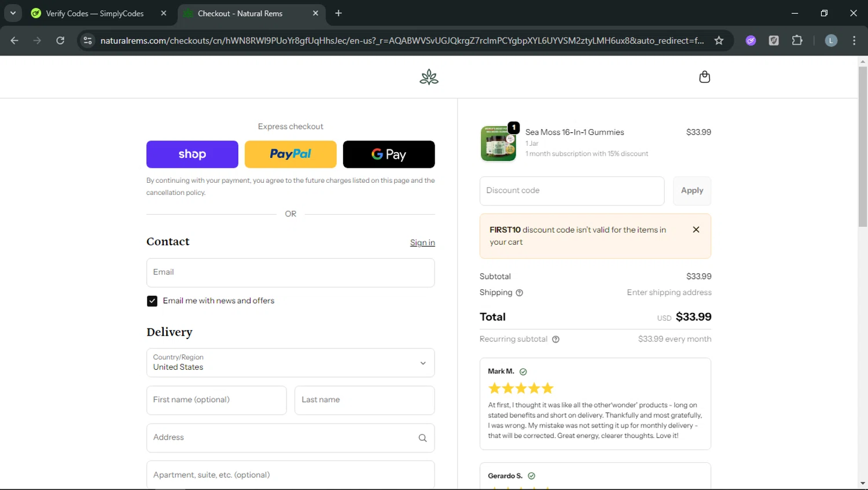Open the tab search dropdown arrow
This screenshot has height=490, width=868.
click(13, 13)
